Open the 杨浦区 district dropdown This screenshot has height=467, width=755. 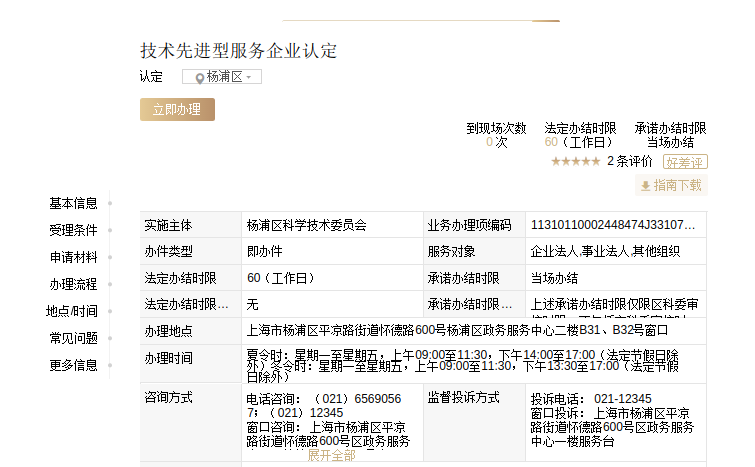[222, 77]
